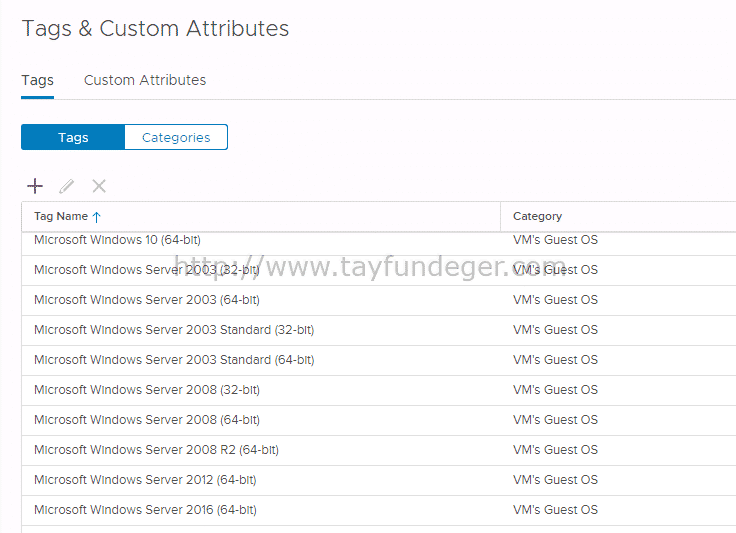Screen dimensions: 736x533
Task: Click the plus icon to add a new tag
Action: click(x=35, y=186)
